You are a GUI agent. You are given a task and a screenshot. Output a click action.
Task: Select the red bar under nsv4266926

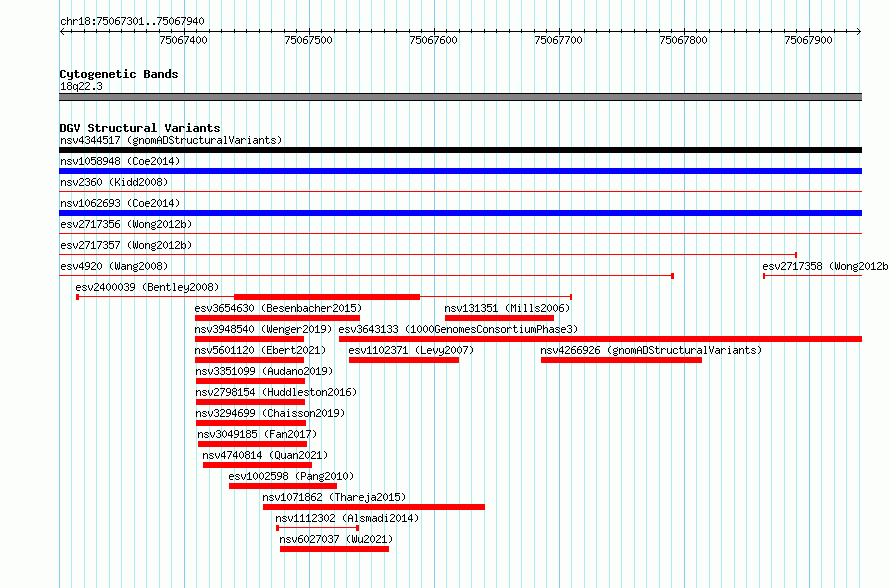621,360
